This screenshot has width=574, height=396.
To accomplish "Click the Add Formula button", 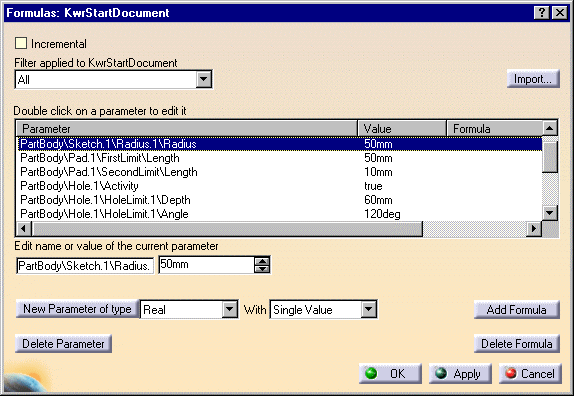I will (x=517, y=310).
